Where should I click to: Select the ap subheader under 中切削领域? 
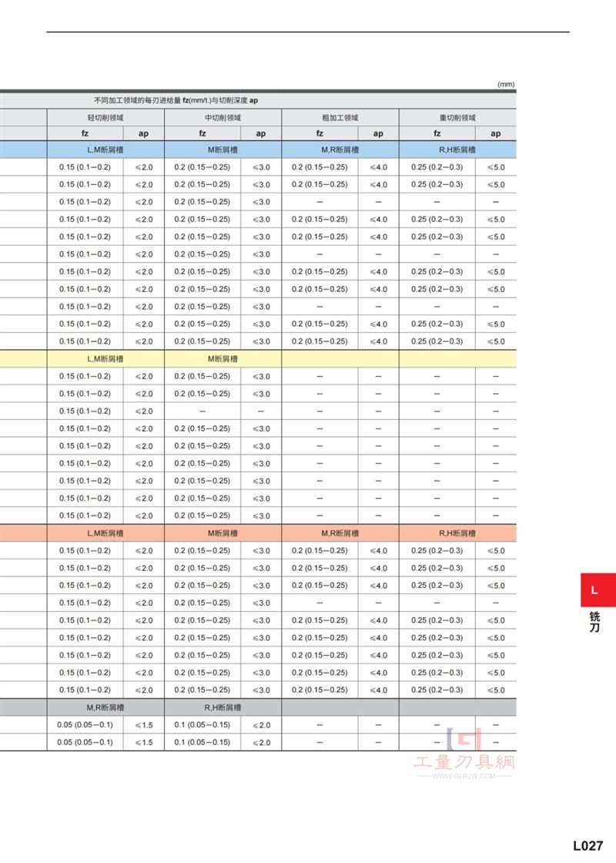[261, 133]
